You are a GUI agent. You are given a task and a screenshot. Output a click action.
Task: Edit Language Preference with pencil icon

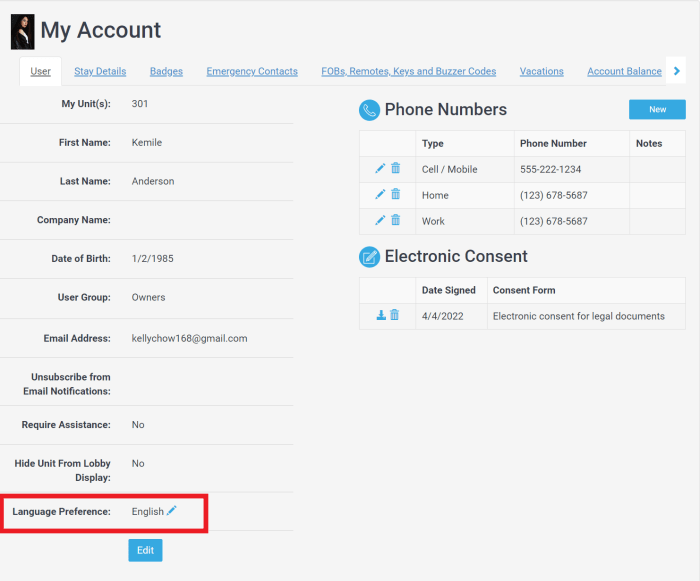(x=172, y=511)
